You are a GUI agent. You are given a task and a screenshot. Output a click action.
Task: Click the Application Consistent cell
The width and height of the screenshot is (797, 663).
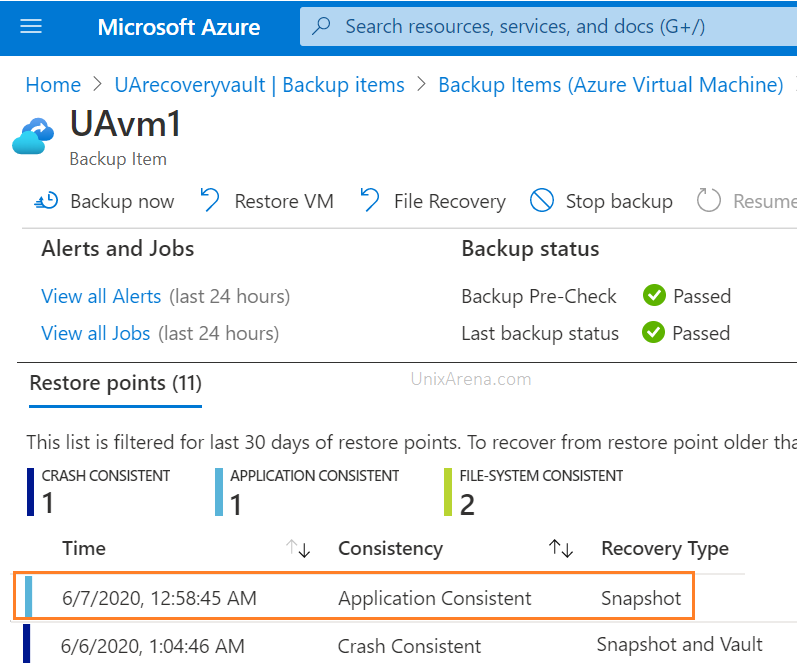click(435, 598)
